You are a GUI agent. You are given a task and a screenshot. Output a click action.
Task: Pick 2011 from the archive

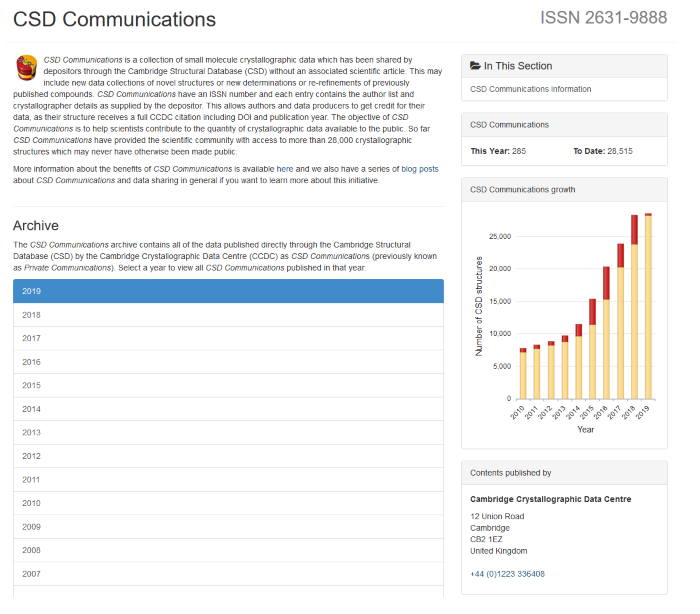[228, 479]
